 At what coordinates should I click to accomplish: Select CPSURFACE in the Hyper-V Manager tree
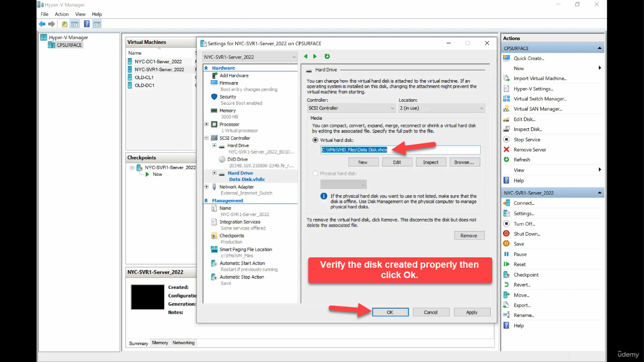69,45
